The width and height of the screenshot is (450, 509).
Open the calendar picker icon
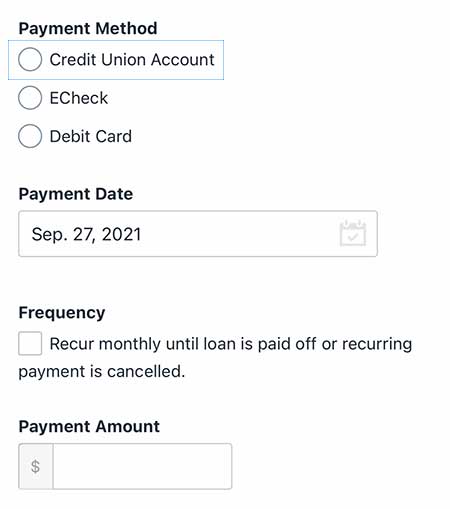353,233
